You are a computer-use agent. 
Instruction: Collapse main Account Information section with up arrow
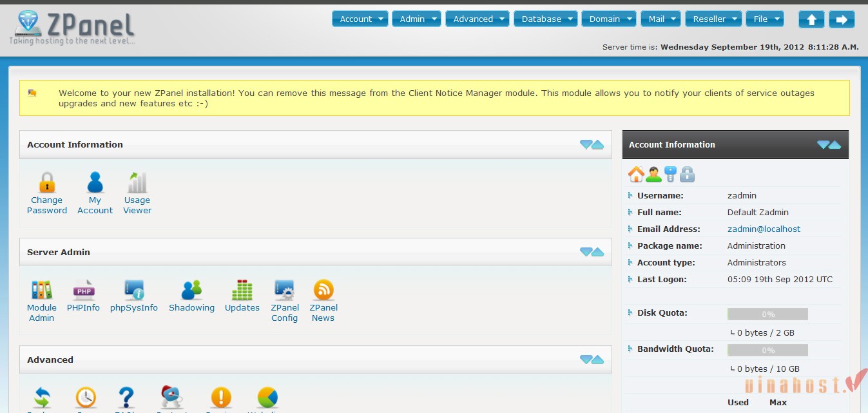click(x=598, y=144)
